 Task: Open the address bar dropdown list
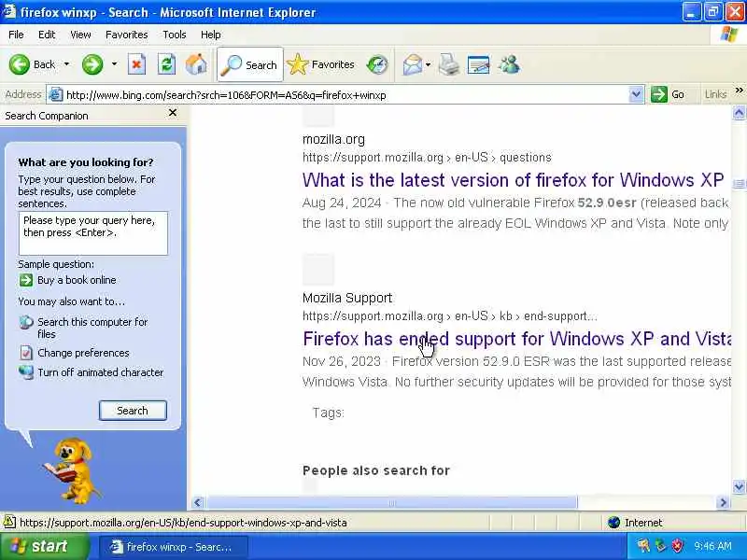tap(636, 95)
